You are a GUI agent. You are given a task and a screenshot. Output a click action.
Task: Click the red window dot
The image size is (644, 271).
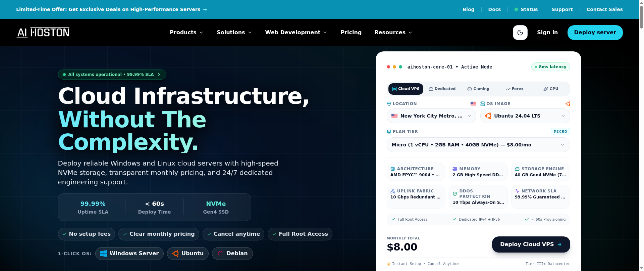(388, 67)
